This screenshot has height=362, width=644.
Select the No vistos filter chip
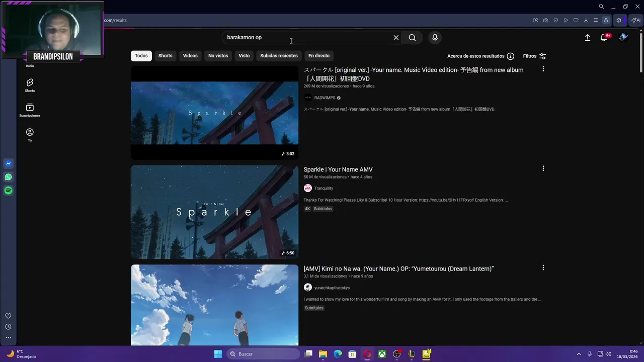point(218,56)
